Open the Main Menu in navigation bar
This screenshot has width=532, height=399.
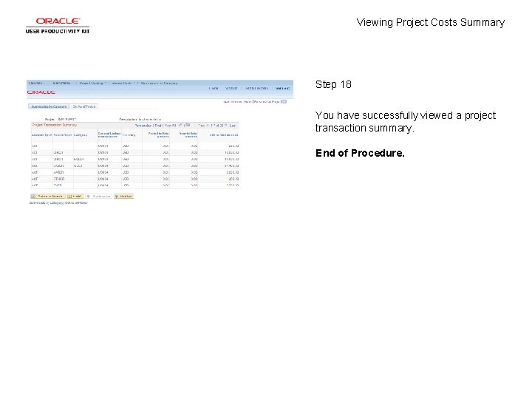[x=62, y=83]
